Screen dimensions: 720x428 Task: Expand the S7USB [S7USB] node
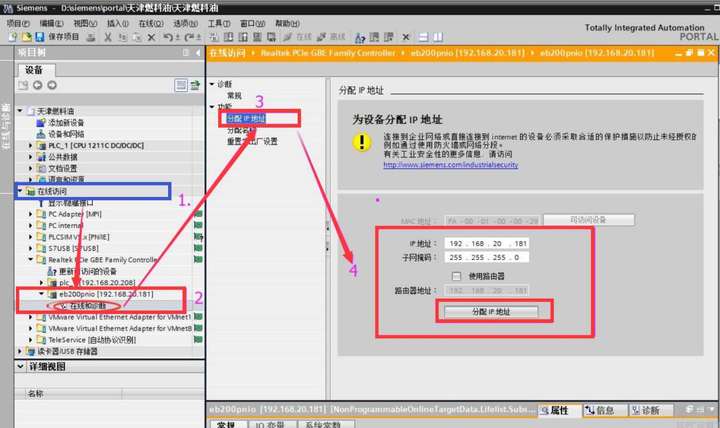tap(31, 248)
